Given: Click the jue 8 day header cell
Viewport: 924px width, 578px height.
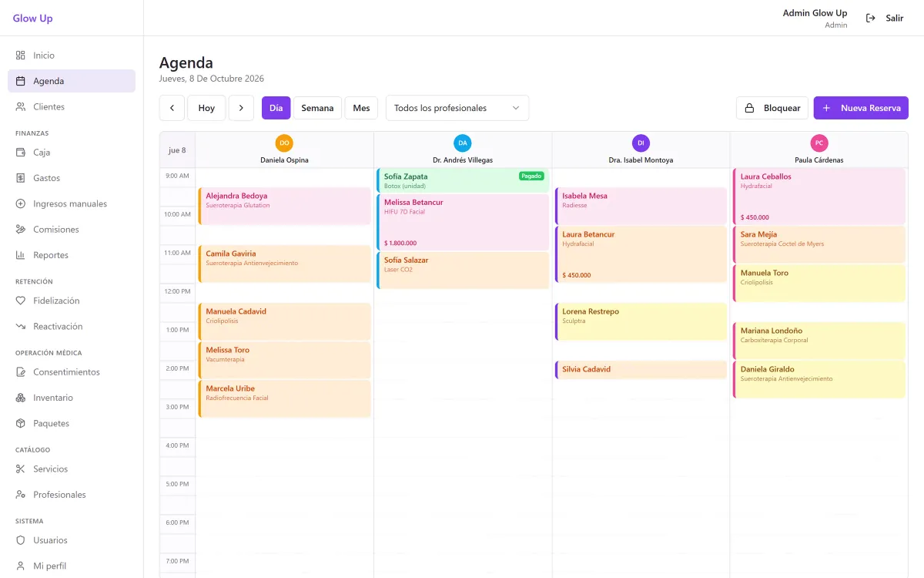Looking at the screenshot, I should point(177,150).
